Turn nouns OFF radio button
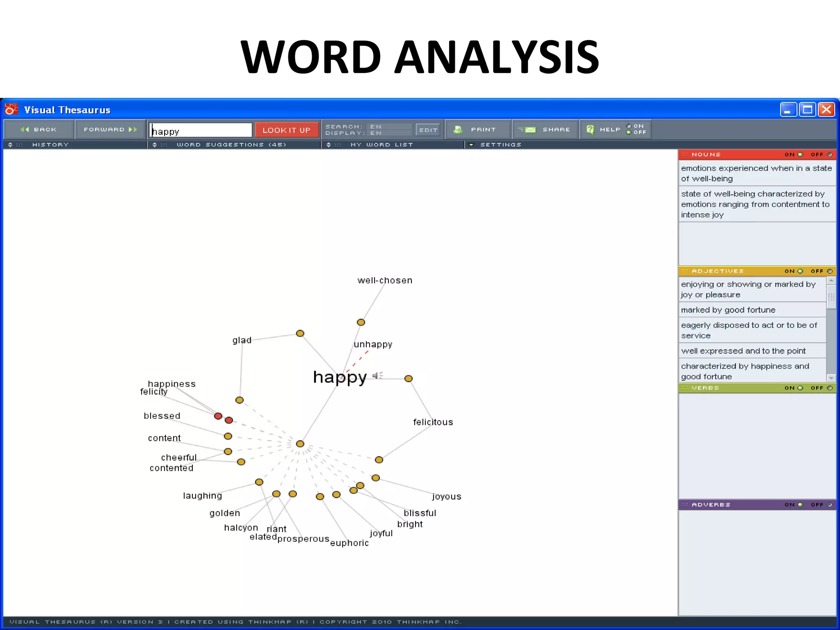 (x=829, y=155)
